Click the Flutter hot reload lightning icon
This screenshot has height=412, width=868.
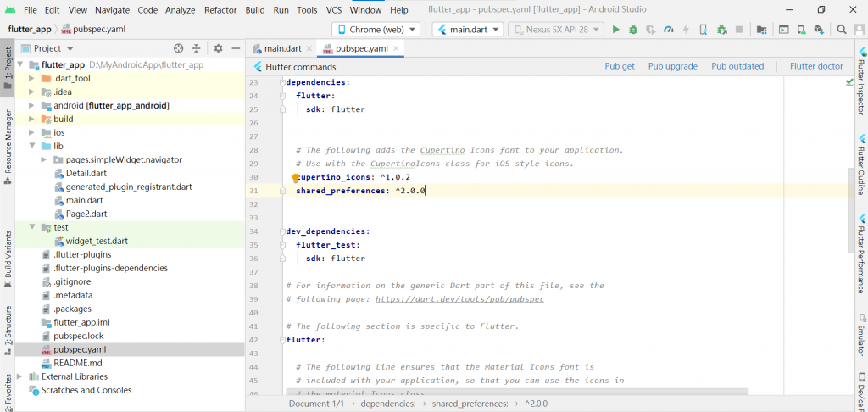pyautogui.click(x=686, y=30)
